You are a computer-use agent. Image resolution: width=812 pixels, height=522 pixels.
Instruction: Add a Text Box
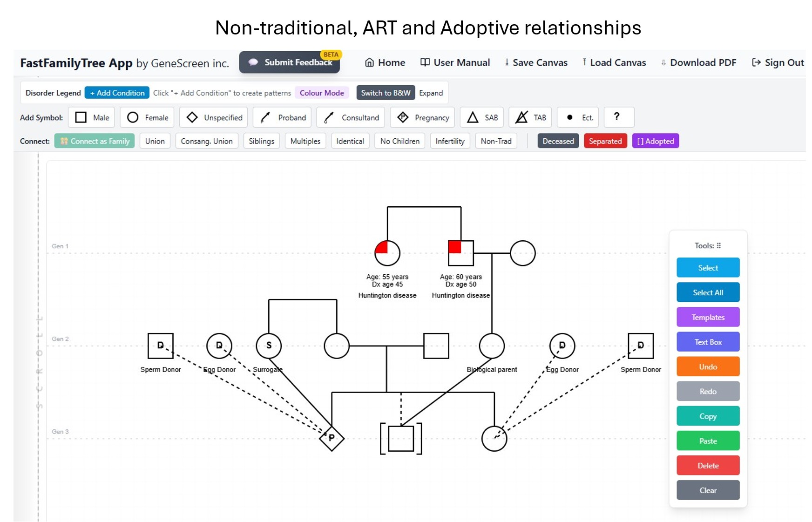[708, 342]
